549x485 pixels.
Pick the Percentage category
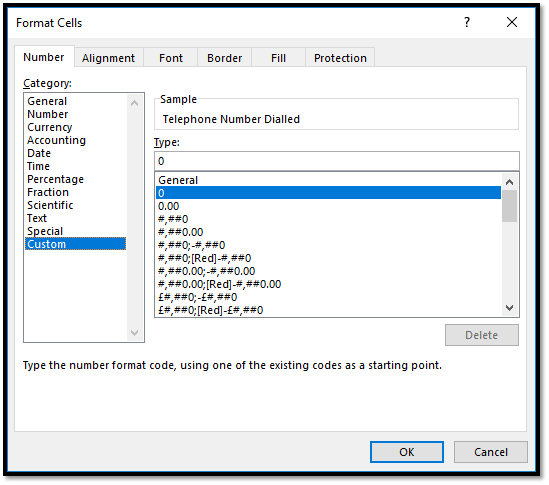pyautogui.click(x=75, y=179)
